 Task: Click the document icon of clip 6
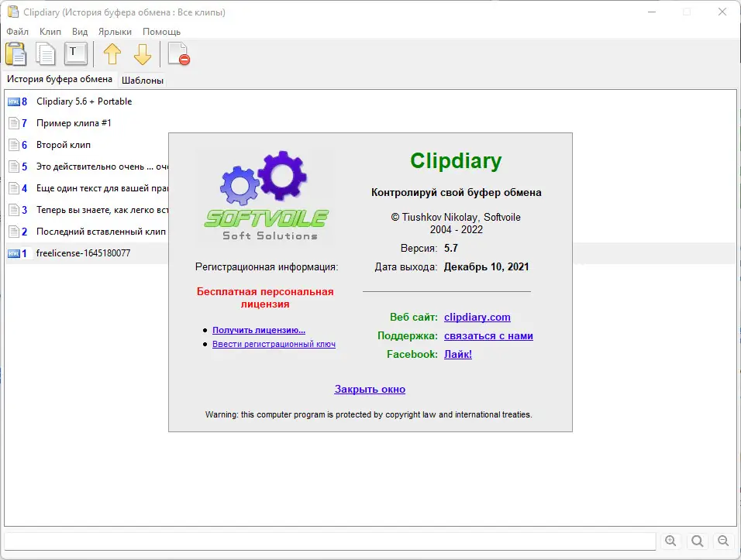click(x=14, y=145)
